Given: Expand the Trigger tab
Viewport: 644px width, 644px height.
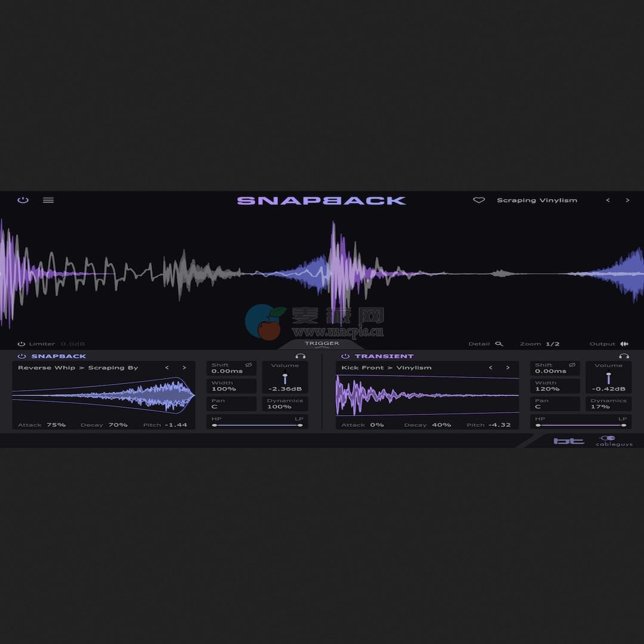Looking at the screenshot, I should click(x=321, y=344).
